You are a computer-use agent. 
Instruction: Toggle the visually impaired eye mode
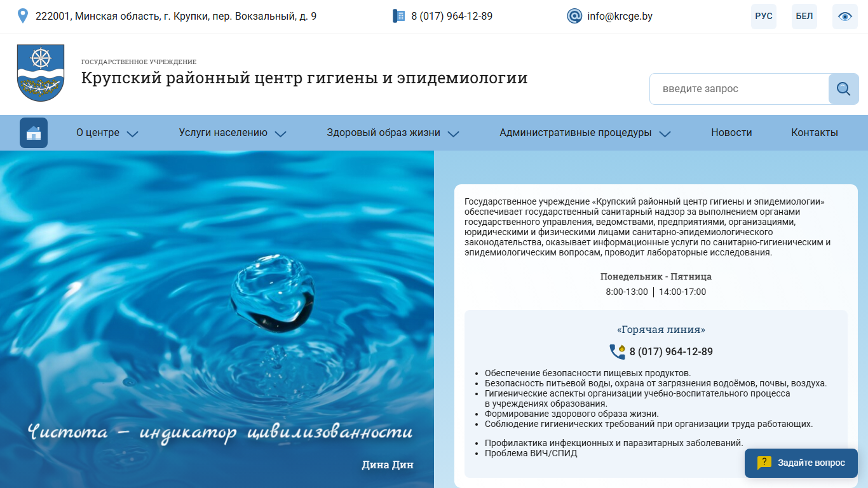tap(845, 17)
